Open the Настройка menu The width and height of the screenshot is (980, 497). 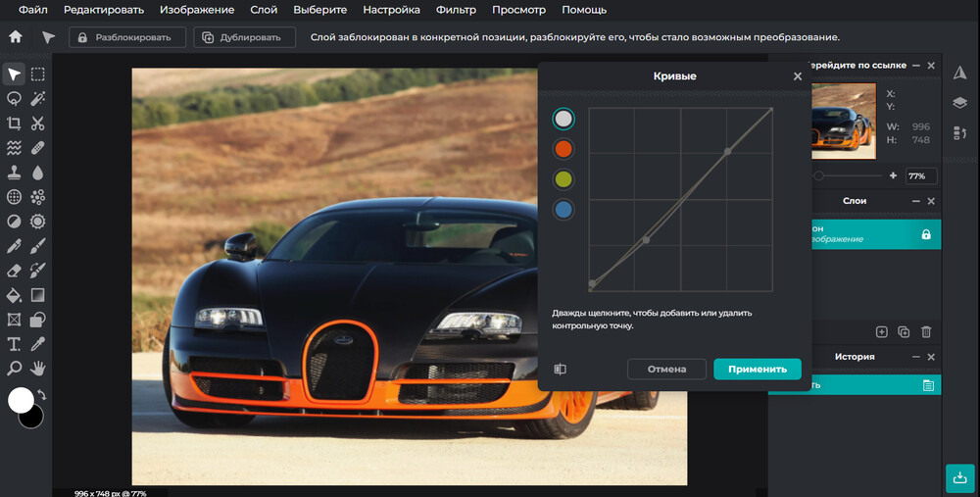pyautogui.click(x=391, y=10)
